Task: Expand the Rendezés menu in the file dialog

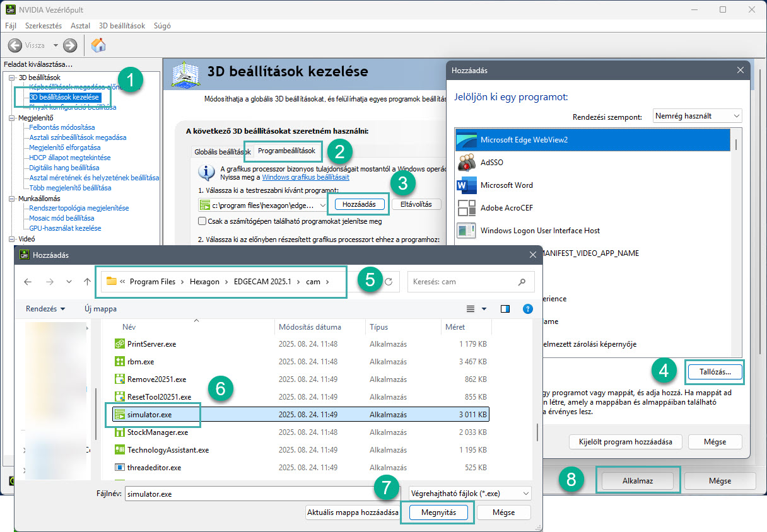Action: pos(45,309)
